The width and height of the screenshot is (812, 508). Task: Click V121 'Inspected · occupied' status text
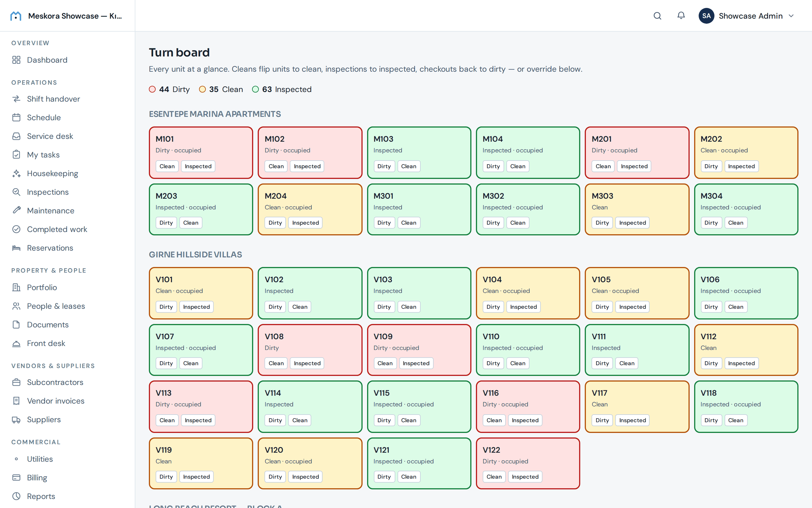(403, 461)
